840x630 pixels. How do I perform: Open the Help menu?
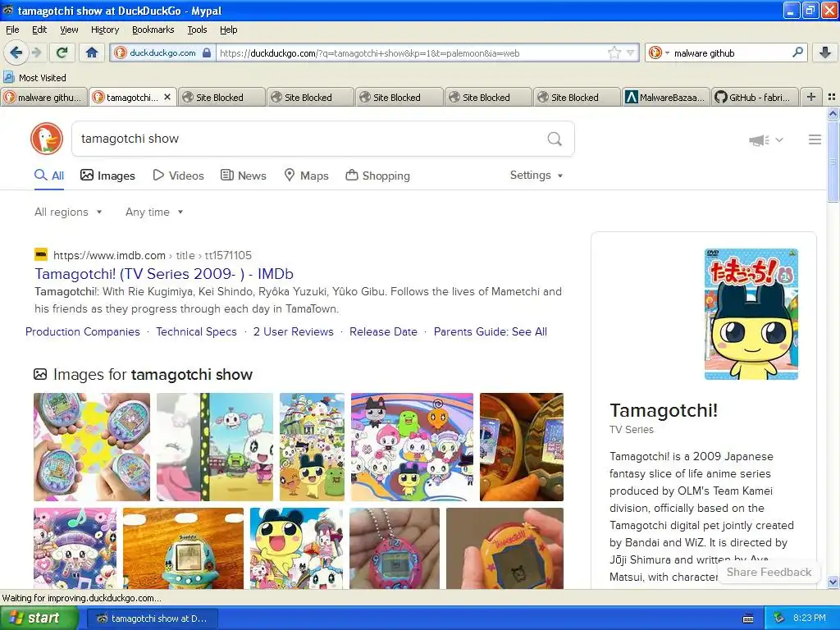228,30
